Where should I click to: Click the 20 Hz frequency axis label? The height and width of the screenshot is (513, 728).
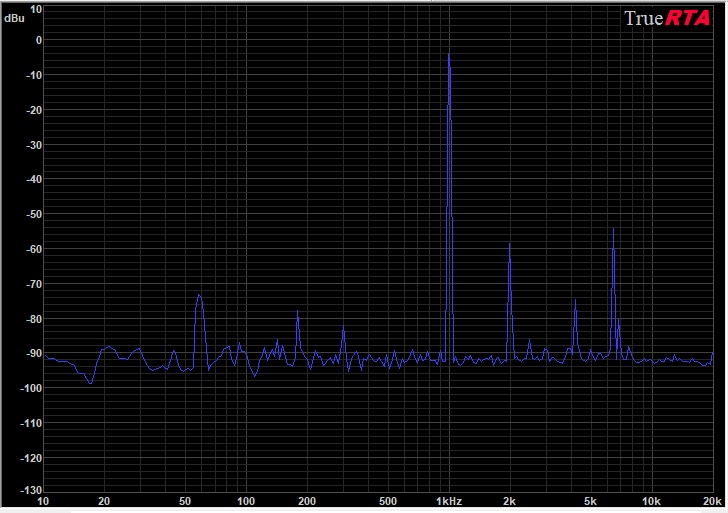pyautogui.click(x=104, y=501)
